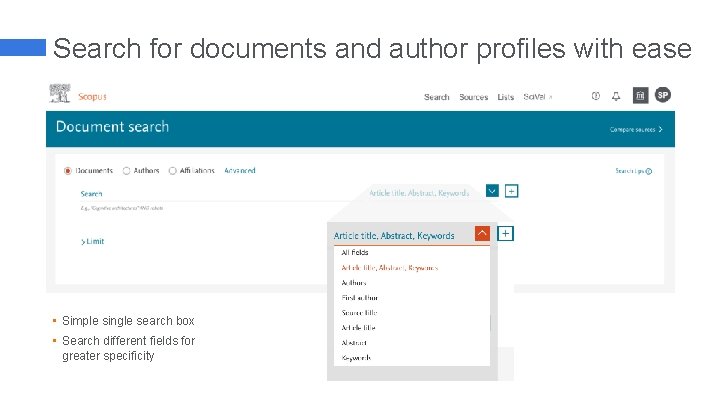Screen dimensions: 720x405
Task: Click the help question mark icon
Action: pos(596,96)
